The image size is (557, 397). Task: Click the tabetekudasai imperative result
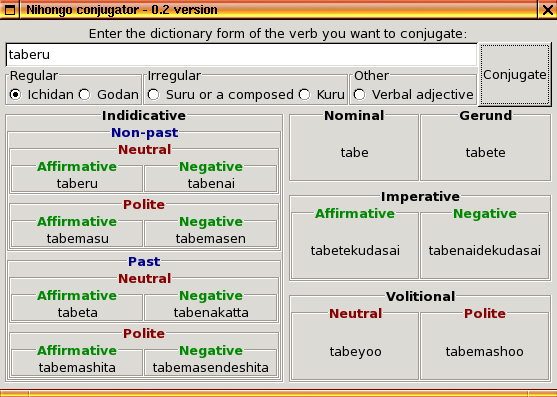355,251
